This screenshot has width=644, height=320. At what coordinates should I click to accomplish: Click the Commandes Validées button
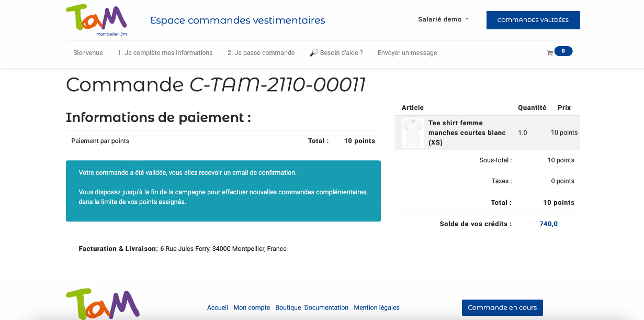point(533,20)
